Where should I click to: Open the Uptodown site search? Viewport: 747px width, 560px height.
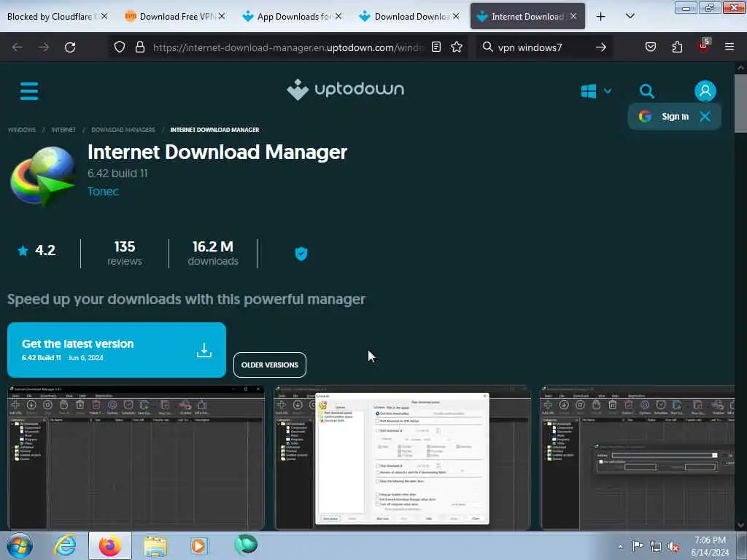pos(646,91)
